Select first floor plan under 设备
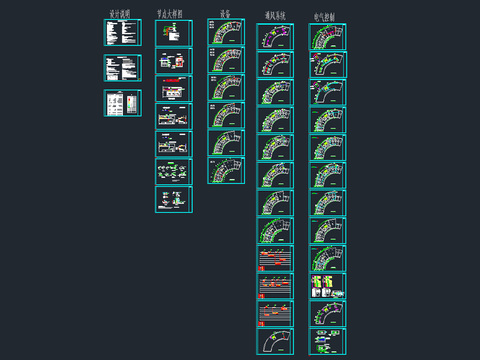Screen dimensions: 480x360 click(226, 32)
